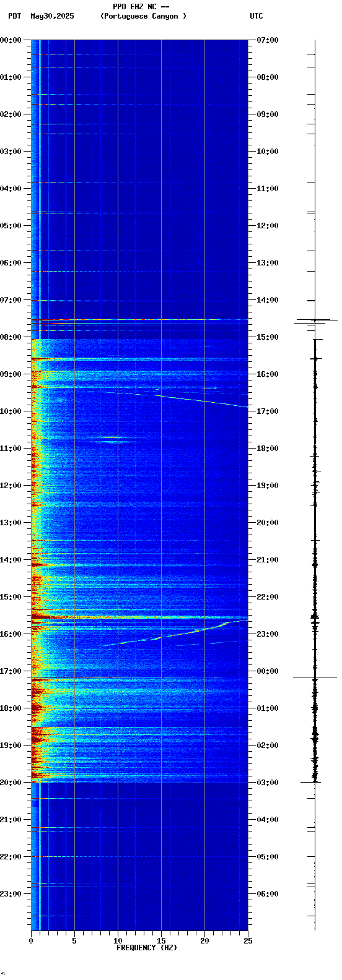Click the PDT time label '12:00'
This screenshot has height=980, width=342.
click(11, 486)
